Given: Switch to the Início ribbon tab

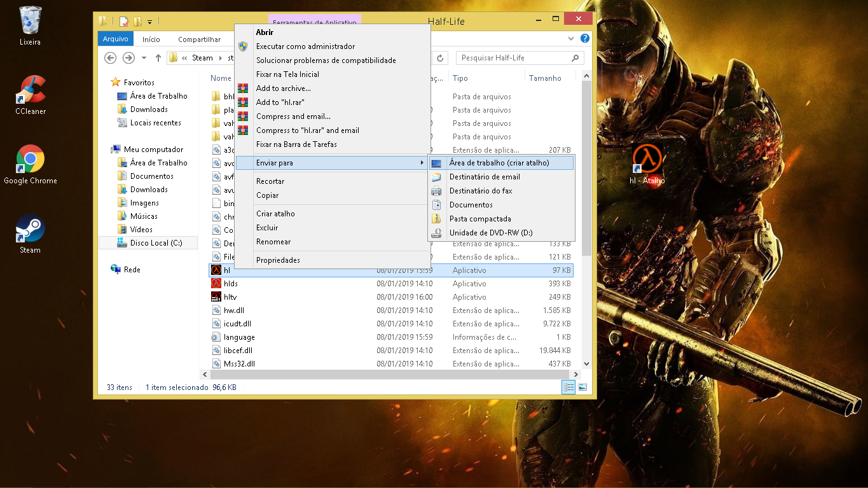Looking at the screenshot, I should pyautogui.click(x=151, y=39).
